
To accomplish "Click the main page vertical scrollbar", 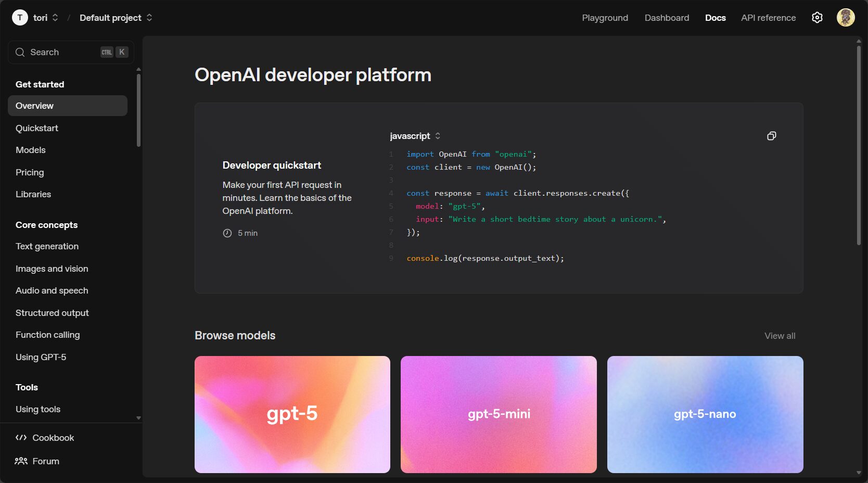I will [859, 146].
